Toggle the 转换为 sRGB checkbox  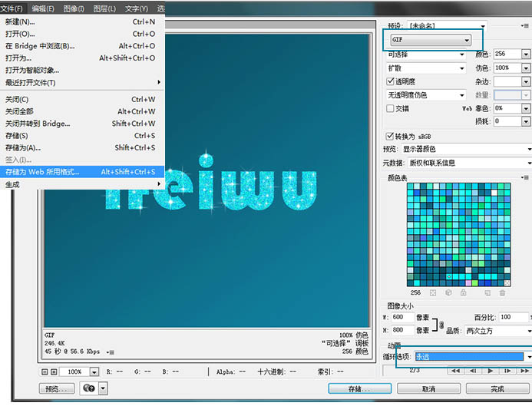point(390,136)
